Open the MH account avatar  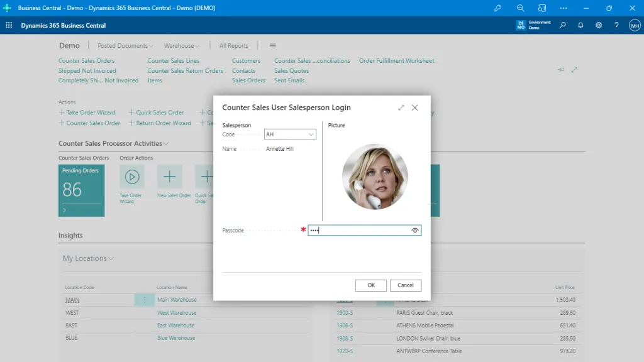pyautogui.click(x=633, y=25)
